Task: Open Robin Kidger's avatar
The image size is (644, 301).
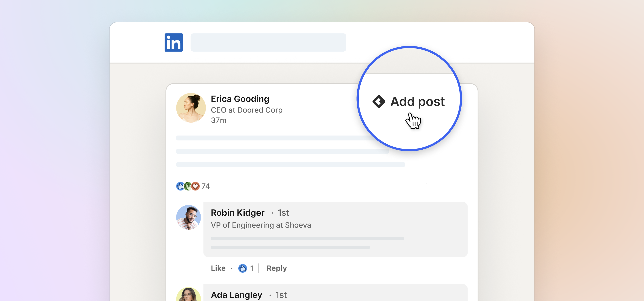Action: tap(189, 217)
